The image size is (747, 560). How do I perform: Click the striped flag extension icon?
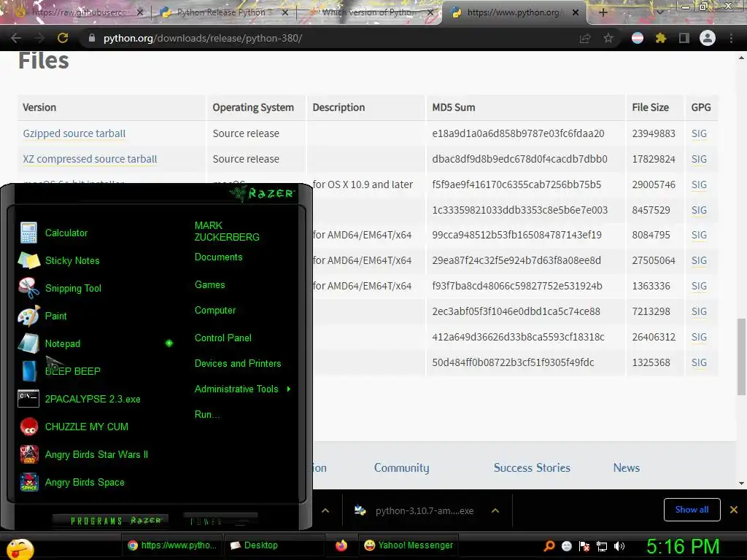click(638, 38)
